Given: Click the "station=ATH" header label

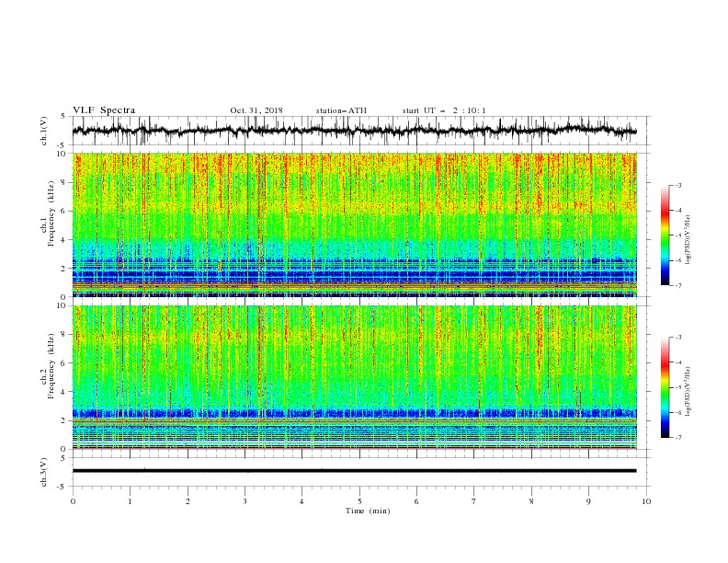Looking at the screenshot, I should tap(341, 110).
